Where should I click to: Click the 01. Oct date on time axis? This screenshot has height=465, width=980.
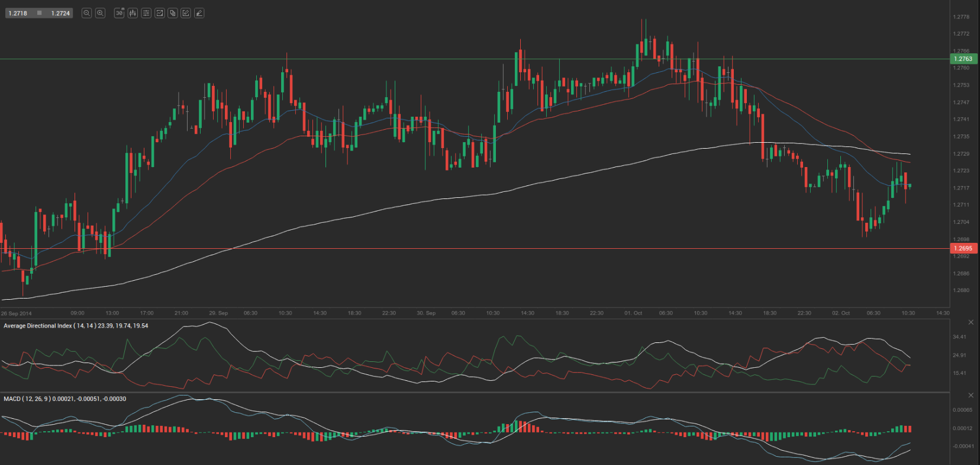pyautogui.click(x=633, y=313)
